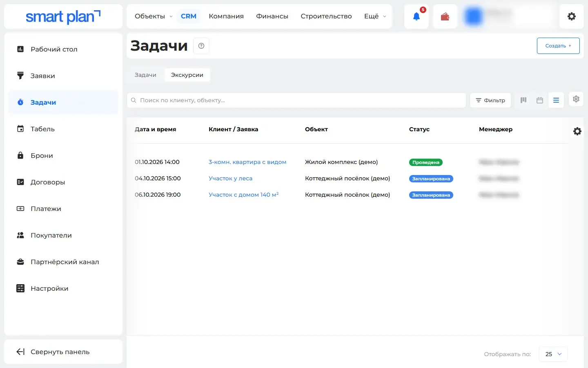Click the Создать + button
This screenshot has height=368, width=588.
point(558,46)
